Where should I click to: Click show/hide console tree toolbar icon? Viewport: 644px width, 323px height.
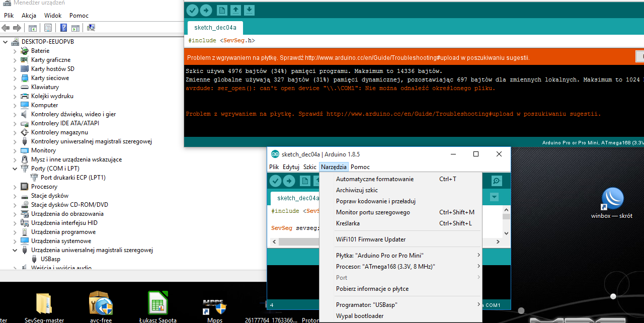[32, 28]
